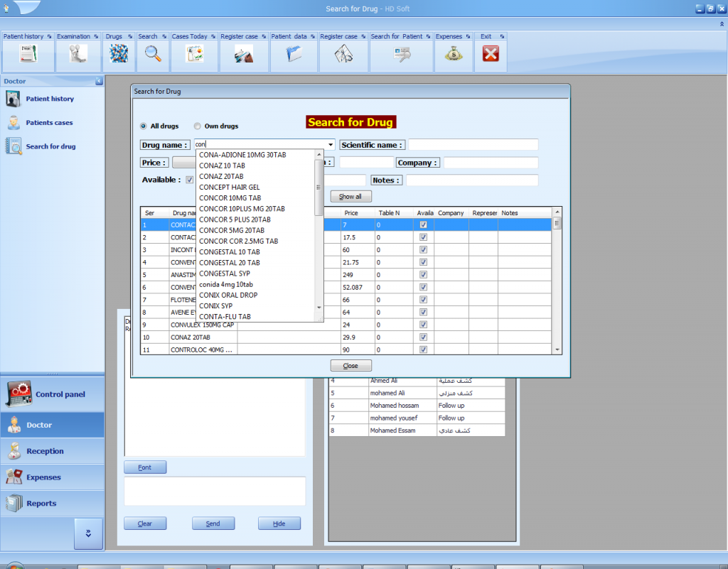This screenshot has height=569, width=728.
Task: Expand the Exit toolbar group launcher
Action: [x=502, y=36]
